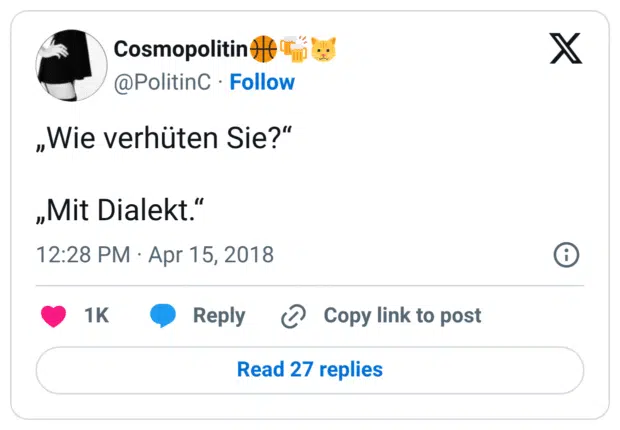Image resolution: width=620 pixels, height=430 pixels.
Task: Click the beer mugs emoji
Action: coord(293,48)
